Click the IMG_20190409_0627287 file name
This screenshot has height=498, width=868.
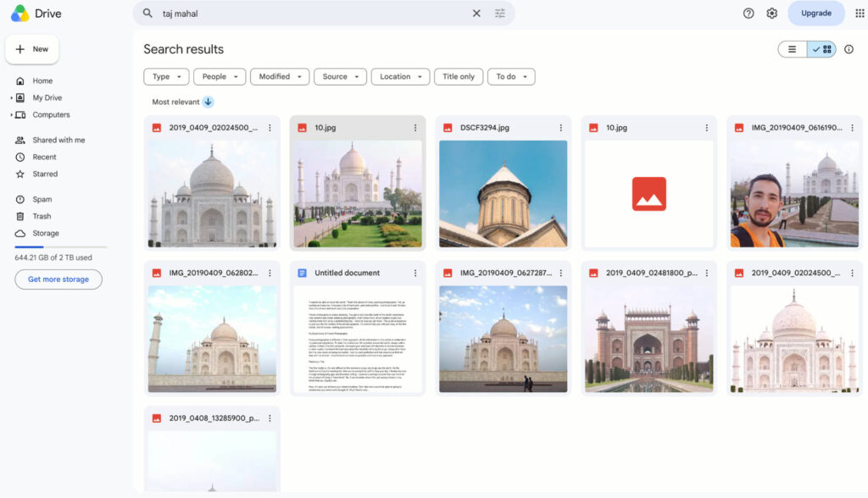point(505,273)
